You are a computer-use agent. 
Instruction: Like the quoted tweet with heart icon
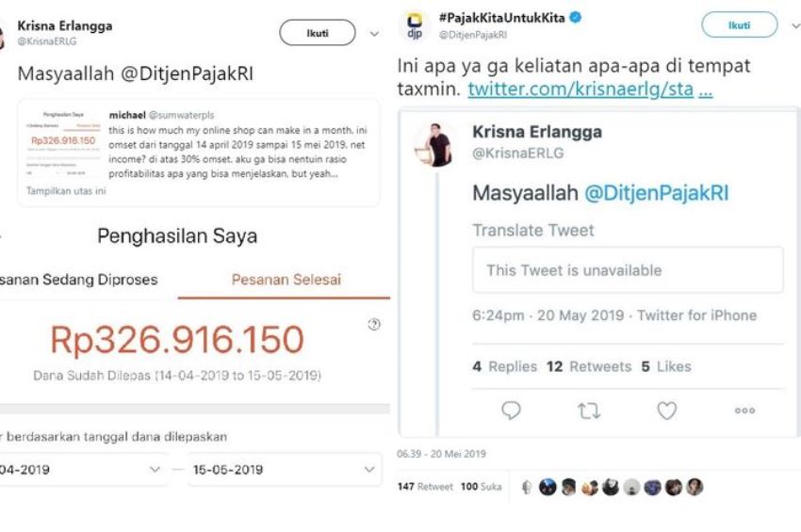[x=666, y=411]
